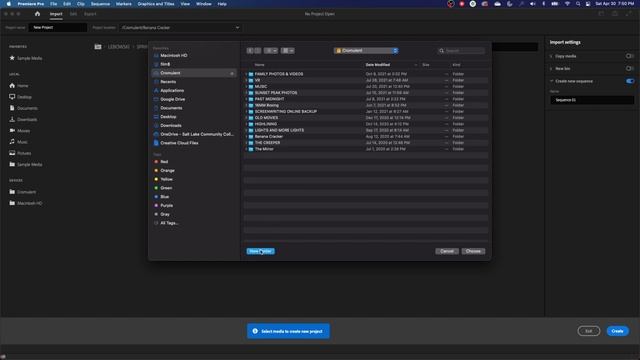Choose Macintosh HD in dialog sidebar
Image resolution: width=640 pixels, height=360 pixels.
pos(171,56)
